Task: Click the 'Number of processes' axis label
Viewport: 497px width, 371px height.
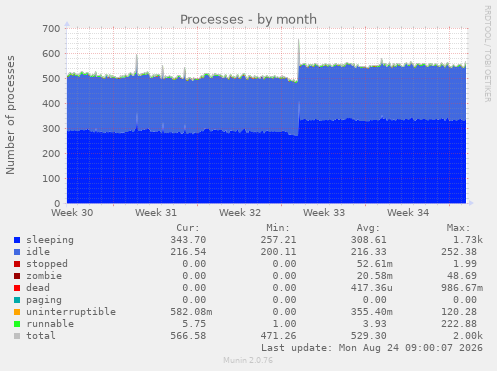Action: coord(10,115)
